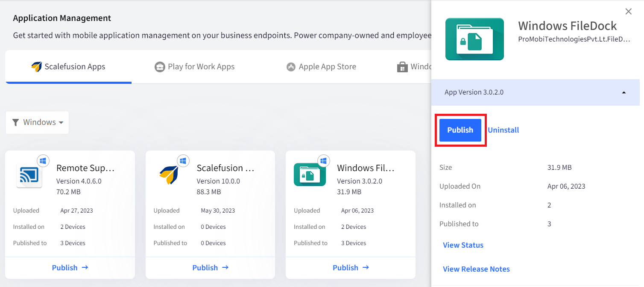Image resolution: width=644 pixels, height=287 pixels.
Task: Click the Apple App Store icon
Action: [291, 67]
